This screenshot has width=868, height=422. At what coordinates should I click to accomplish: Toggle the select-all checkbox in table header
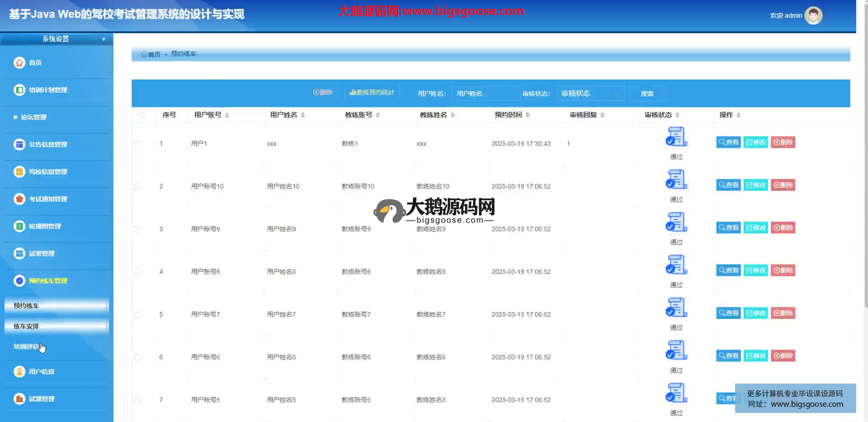pyautogui.click(x=141, y=115)
